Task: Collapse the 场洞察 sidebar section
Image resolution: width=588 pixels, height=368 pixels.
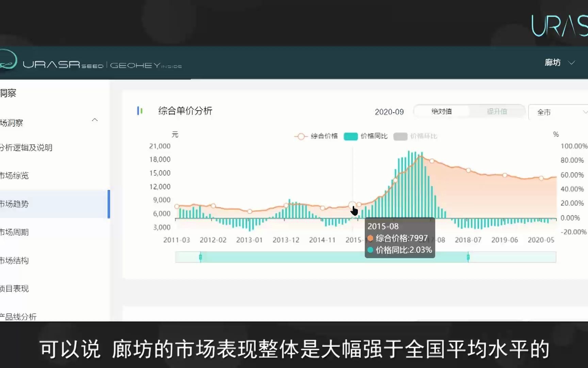Action: [x=95, y=120]
